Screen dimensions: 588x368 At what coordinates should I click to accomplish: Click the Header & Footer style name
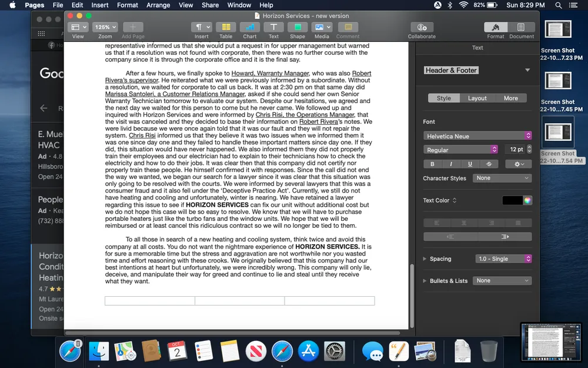coord(451,70)
